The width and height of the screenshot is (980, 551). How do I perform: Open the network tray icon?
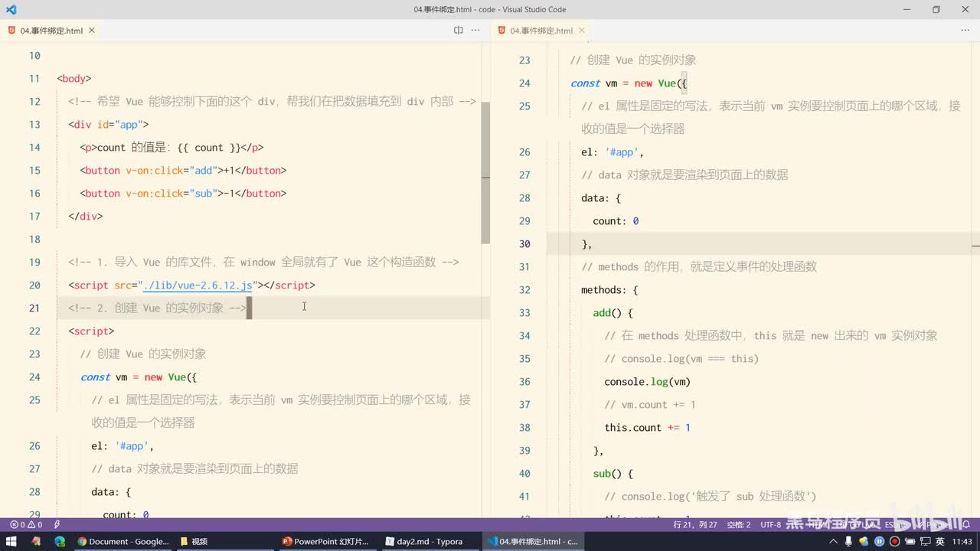(x=924, y=541)
